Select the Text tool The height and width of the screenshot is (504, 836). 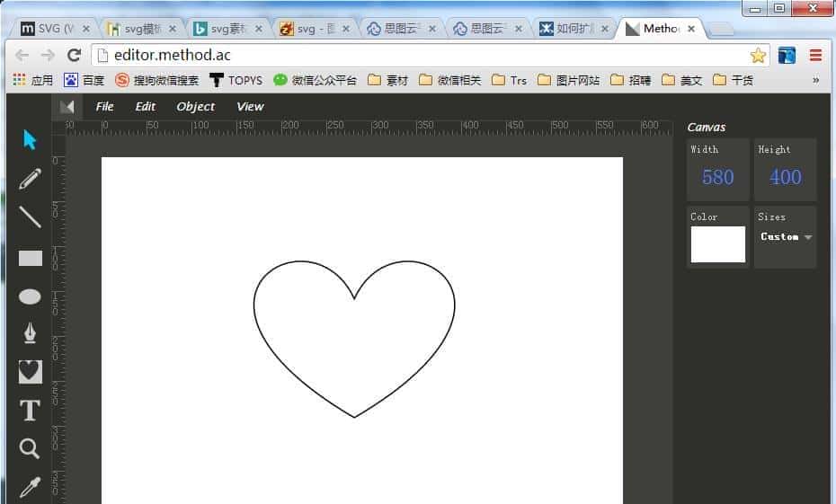tap(30, 411)
